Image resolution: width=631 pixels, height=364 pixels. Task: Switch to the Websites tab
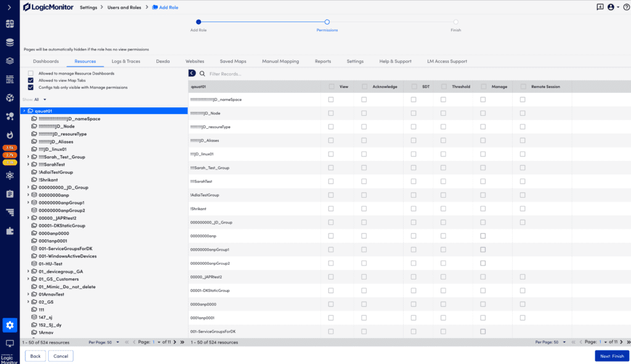click(x=195, y=61)
